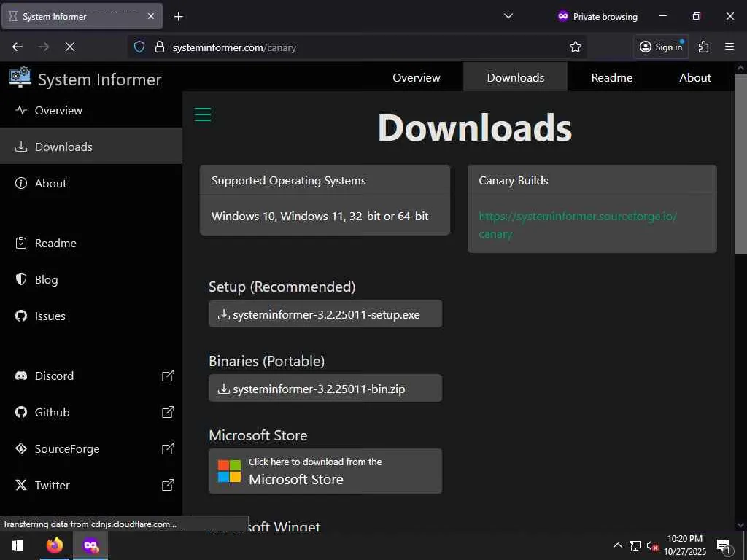Click the large Downloads page title
Viewport: 747px width, 560px height.
[474, 128]
